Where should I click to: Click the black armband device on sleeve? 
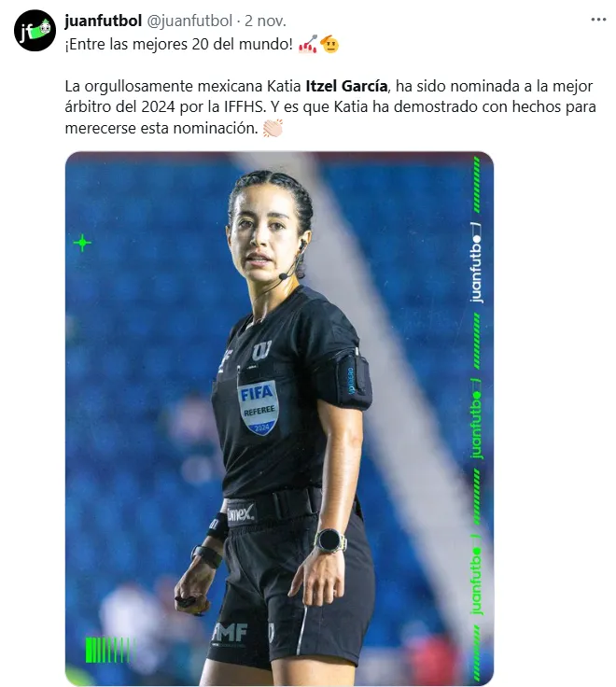pos(354,378)
